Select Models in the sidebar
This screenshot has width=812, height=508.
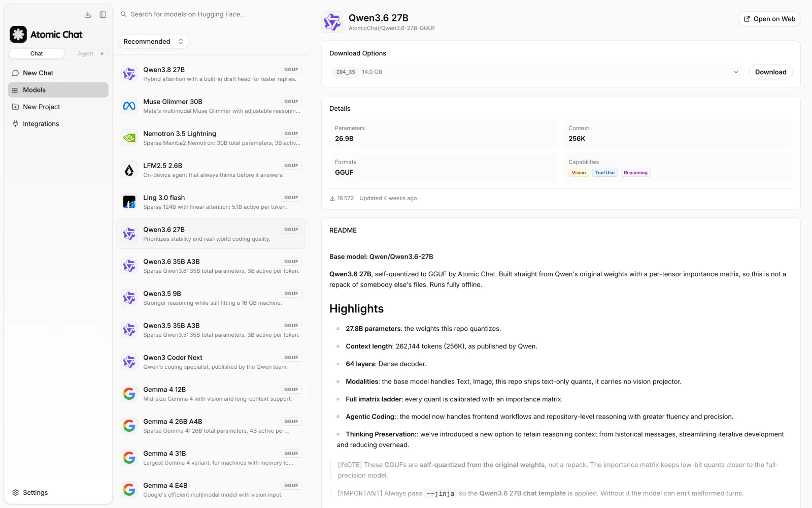[x=58, y=90]
